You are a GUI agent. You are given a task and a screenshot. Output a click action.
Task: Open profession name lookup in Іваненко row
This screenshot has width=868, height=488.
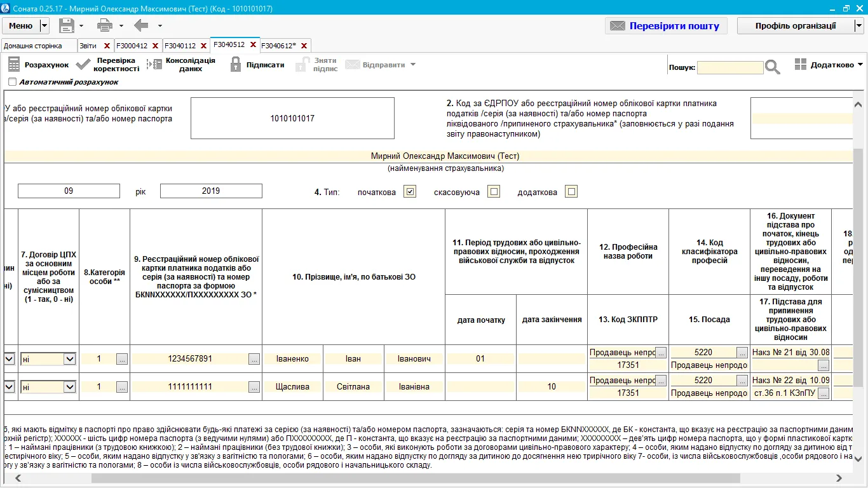pos(661,352)
